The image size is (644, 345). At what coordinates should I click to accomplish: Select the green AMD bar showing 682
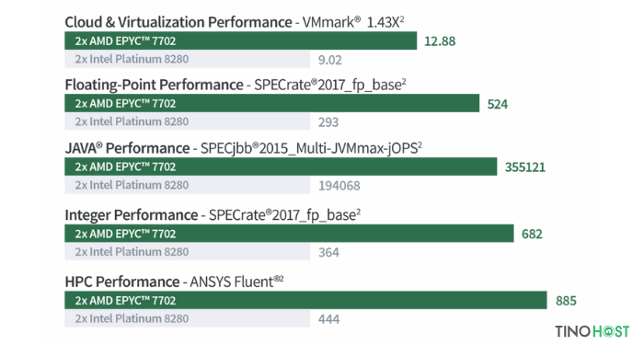tap(289, 234)
